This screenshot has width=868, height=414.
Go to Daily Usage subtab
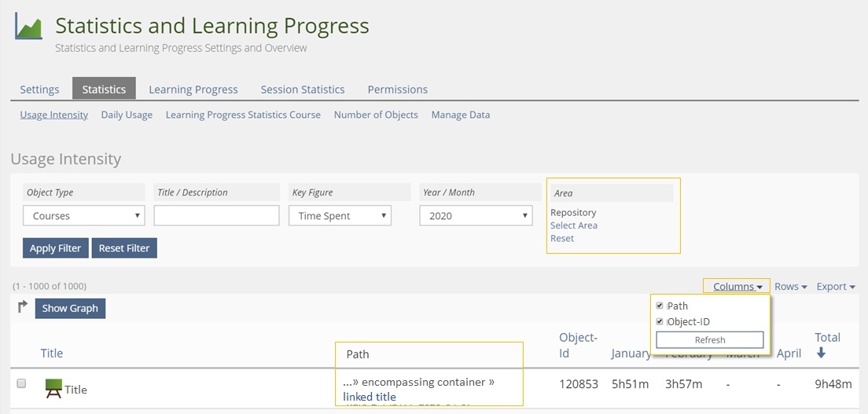(x=127, y=115)
